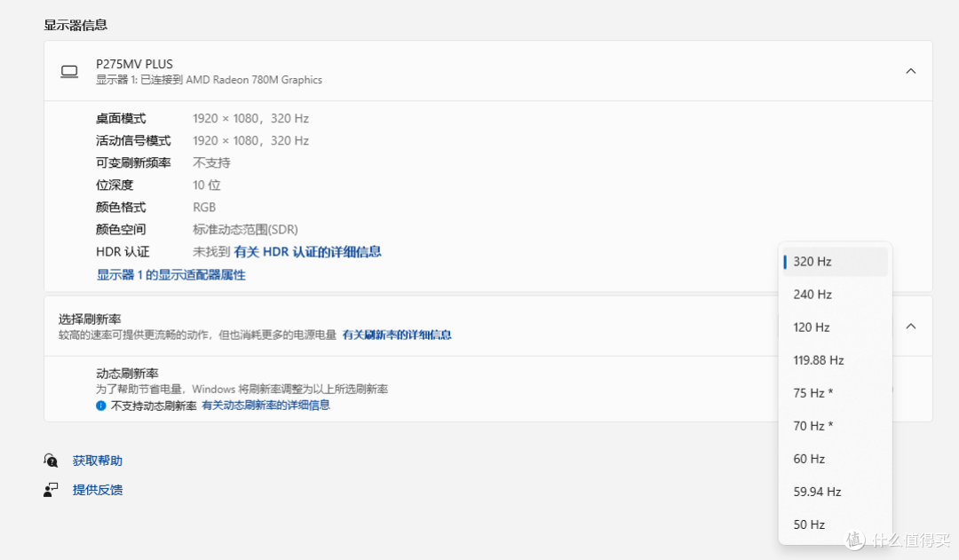Open 有关动态刷新率的详细信息 link

(266, 406)
